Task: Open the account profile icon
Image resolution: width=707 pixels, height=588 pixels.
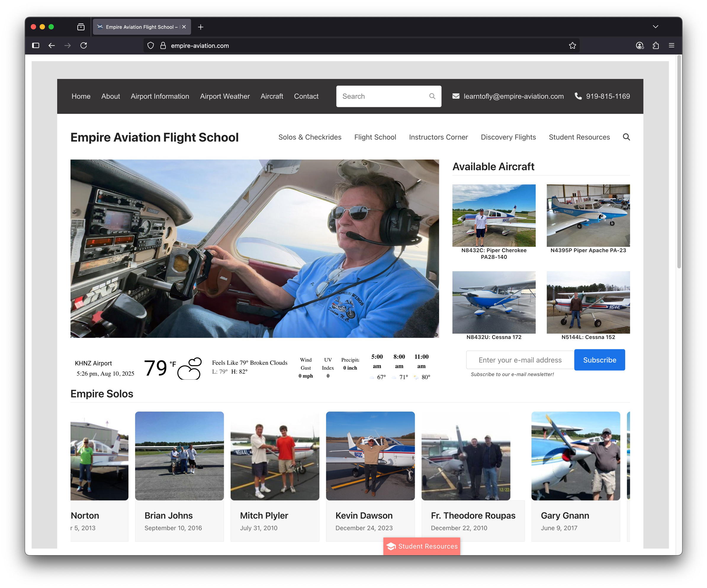Action: [x=640, y=46]
